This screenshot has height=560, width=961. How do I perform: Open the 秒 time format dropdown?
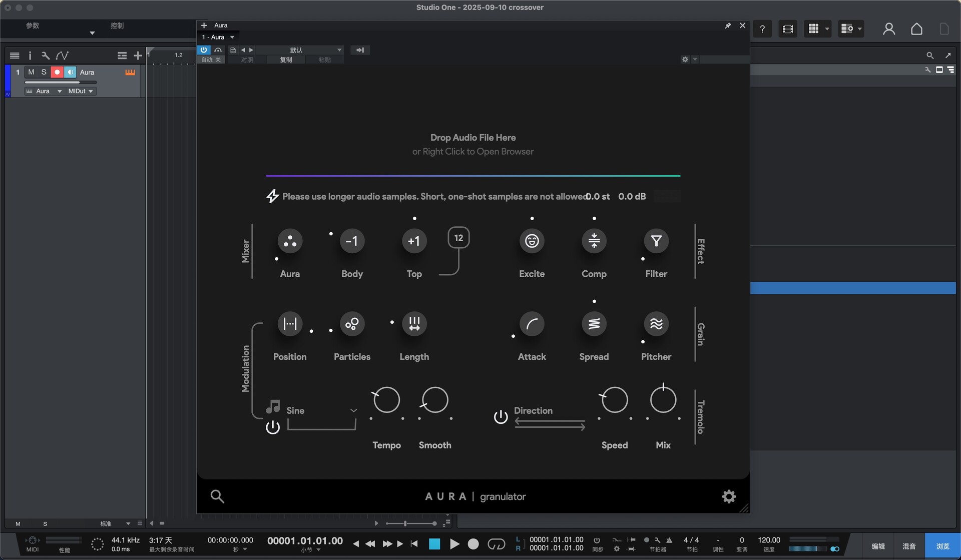point(240,549)
